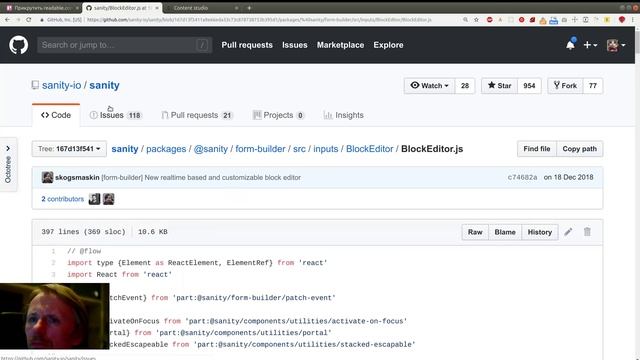
Task: Open Issues in top navigation
Action: (295, 45)
